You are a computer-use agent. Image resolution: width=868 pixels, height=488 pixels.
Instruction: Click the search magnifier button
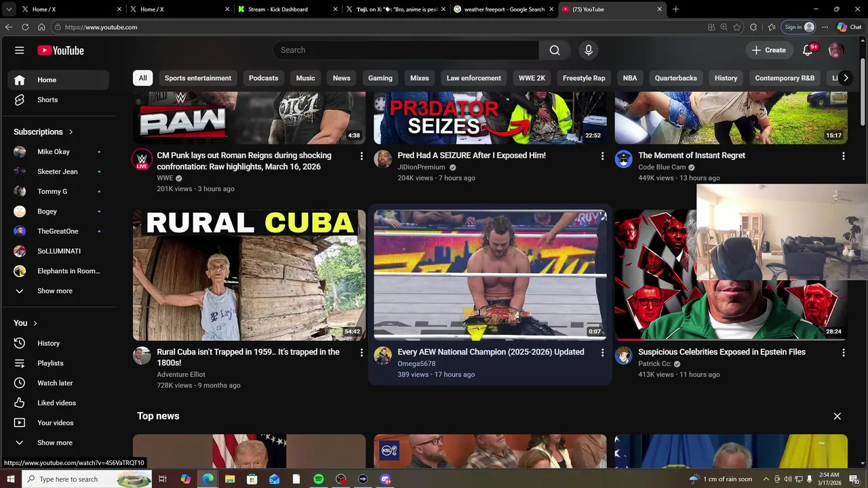point(555,50)
